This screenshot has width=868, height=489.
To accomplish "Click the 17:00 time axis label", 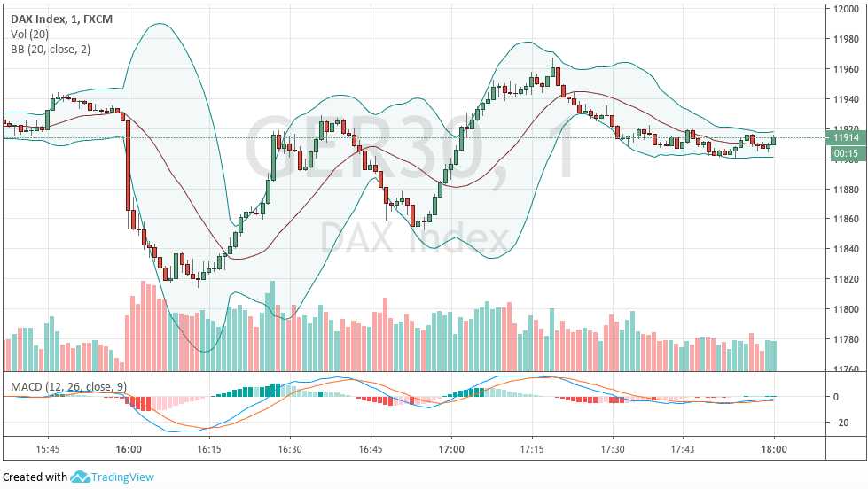I will [451, 449].
